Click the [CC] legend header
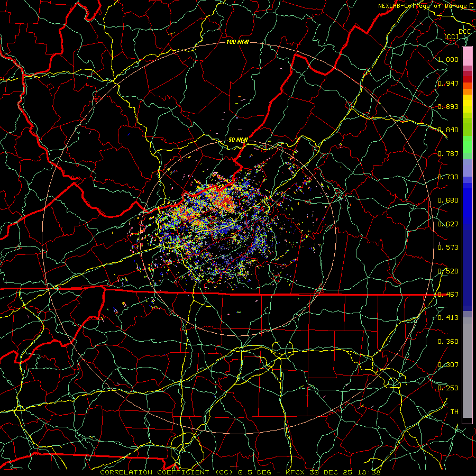Image resolution: width=476 pixels, height=476 pixels. (x=452, y=36)
